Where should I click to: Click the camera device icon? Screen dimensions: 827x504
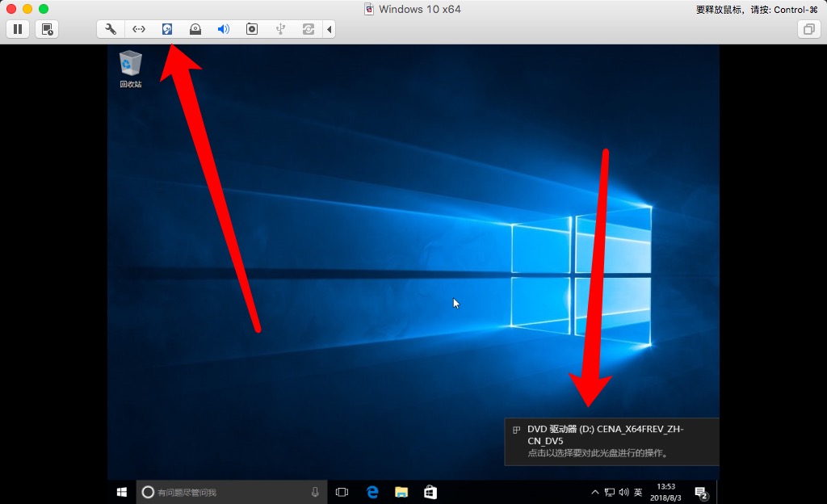(x=252, y=29)
